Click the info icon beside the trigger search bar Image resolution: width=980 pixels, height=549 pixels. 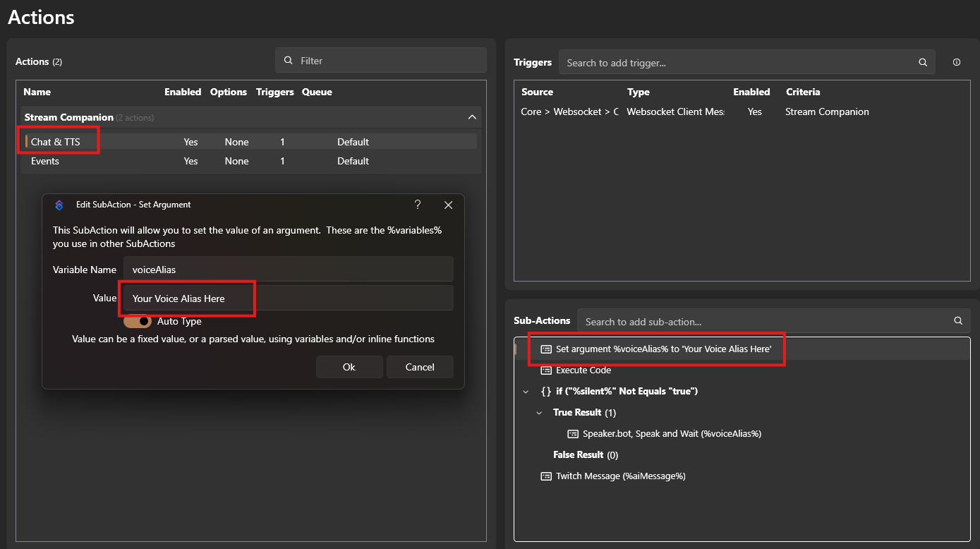tap(957, 62)
